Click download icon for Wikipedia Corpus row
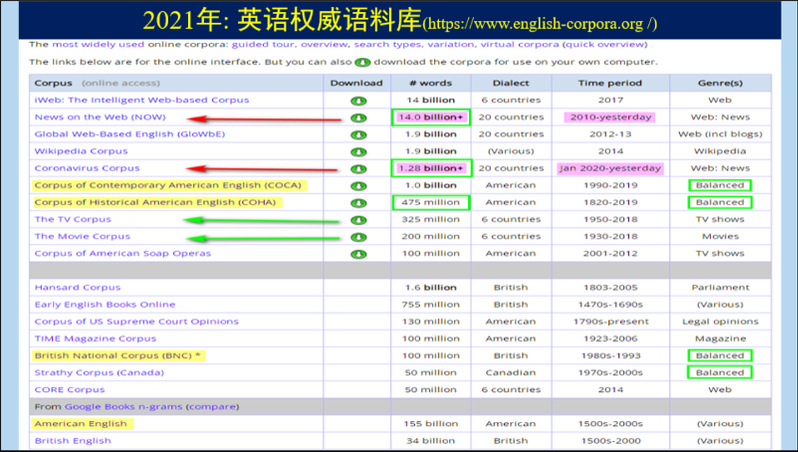This screenshot has width=798, height=452. tap(358, 151)
